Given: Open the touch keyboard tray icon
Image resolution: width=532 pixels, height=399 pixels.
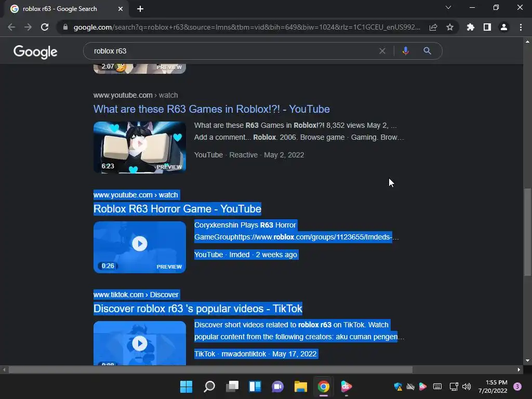Looking at the screenshot, I should coord(437,387).
